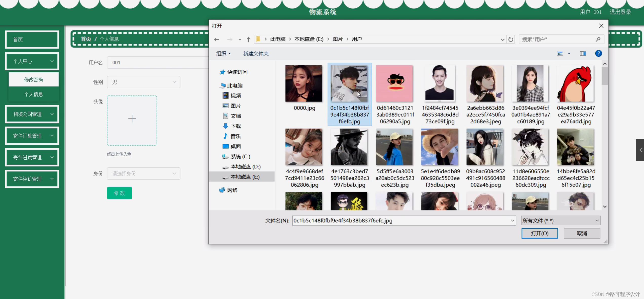Click the 打开(O) button
The width and height of the screenshot is (644, 299).
click(539, 233)
